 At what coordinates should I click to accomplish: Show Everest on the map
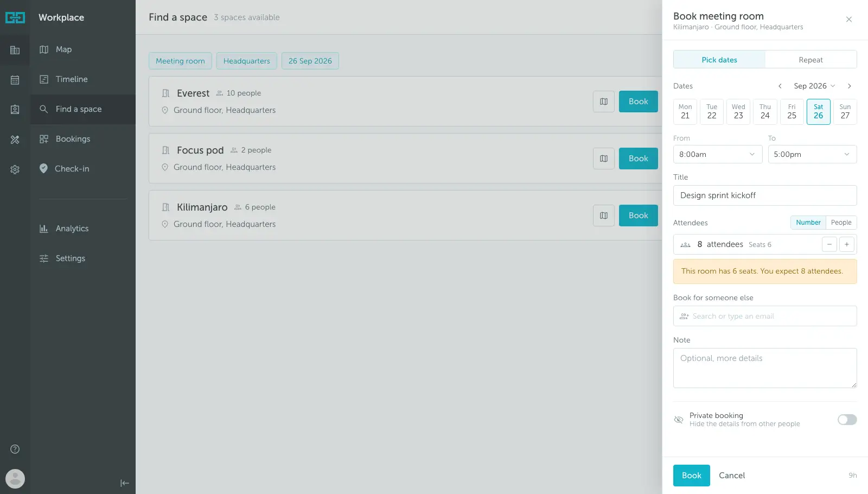(x=603, y=102)
